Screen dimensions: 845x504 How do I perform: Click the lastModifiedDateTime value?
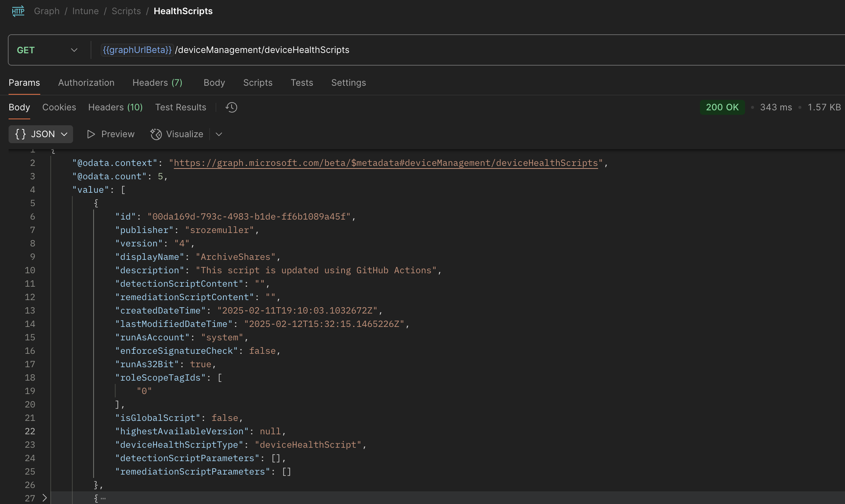pyautogui.click(x=324, y=324)
